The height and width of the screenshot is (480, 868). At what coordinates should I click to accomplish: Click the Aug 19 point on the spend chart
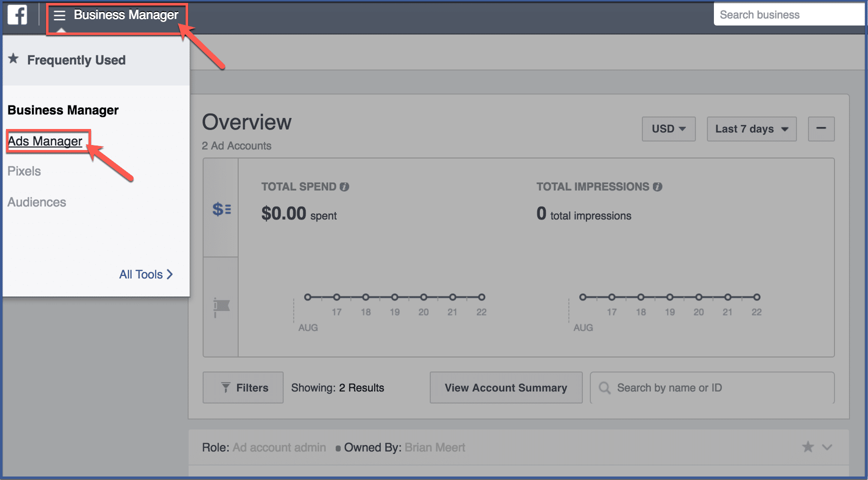pyautogui.click(x=395, y=297)
